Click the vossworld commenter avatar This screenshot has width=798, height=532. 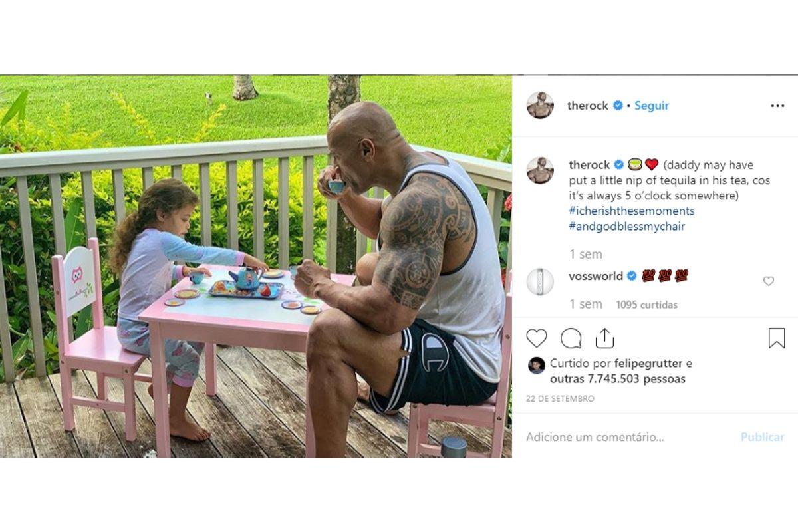click(540, 281)
